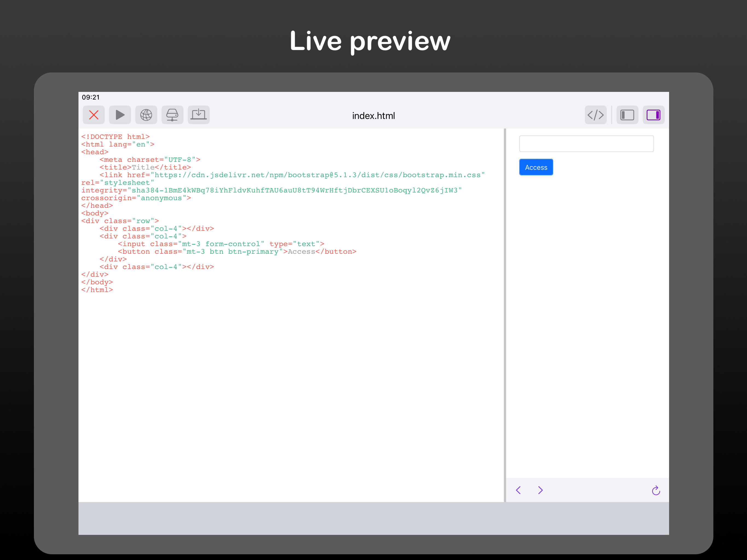This screenshot has width=747, height=560.
Task: Click the index.html file title
Action: (373, 116)
